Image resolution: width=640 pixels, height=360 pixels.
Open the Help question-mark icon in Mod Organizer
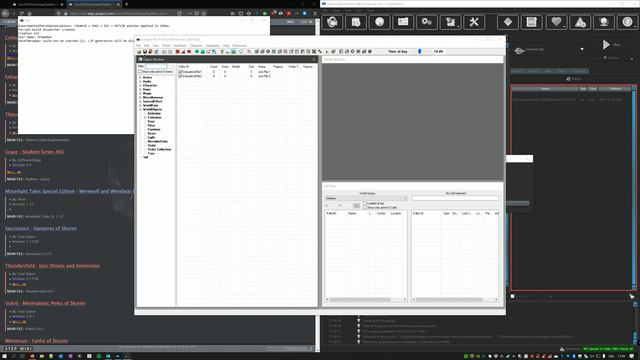(627, 22)
